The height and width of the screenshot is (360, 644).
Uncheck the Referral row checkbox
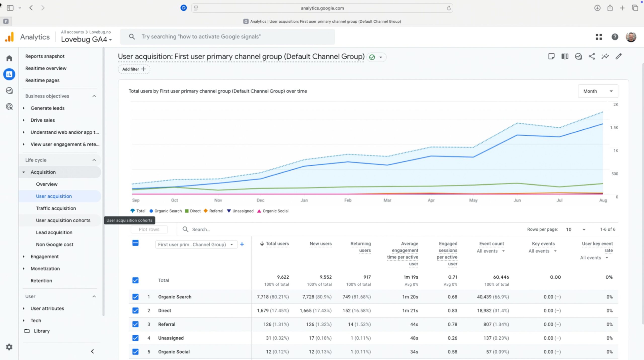point(135,324)
